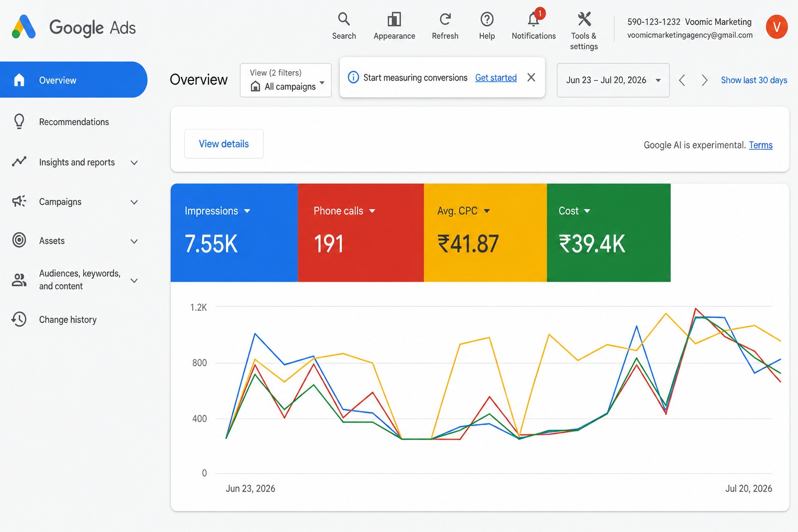798x532 pixels.
Task: Click the View details button
Action: point(224,144)
